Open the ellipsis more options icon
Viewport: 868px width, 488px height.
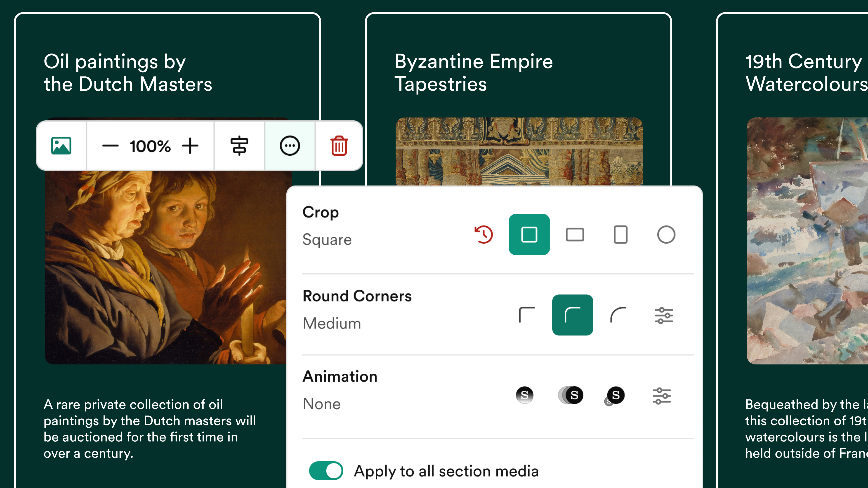tap(290, 145)
